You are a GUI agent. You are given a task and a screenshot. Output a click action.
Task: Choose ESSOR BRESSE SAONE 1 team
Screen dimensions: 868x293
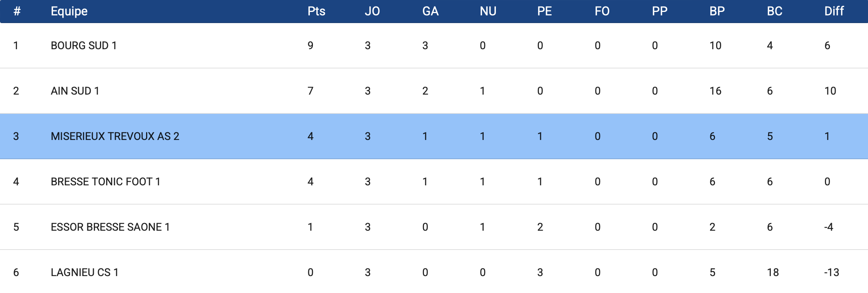pos(110,227)
